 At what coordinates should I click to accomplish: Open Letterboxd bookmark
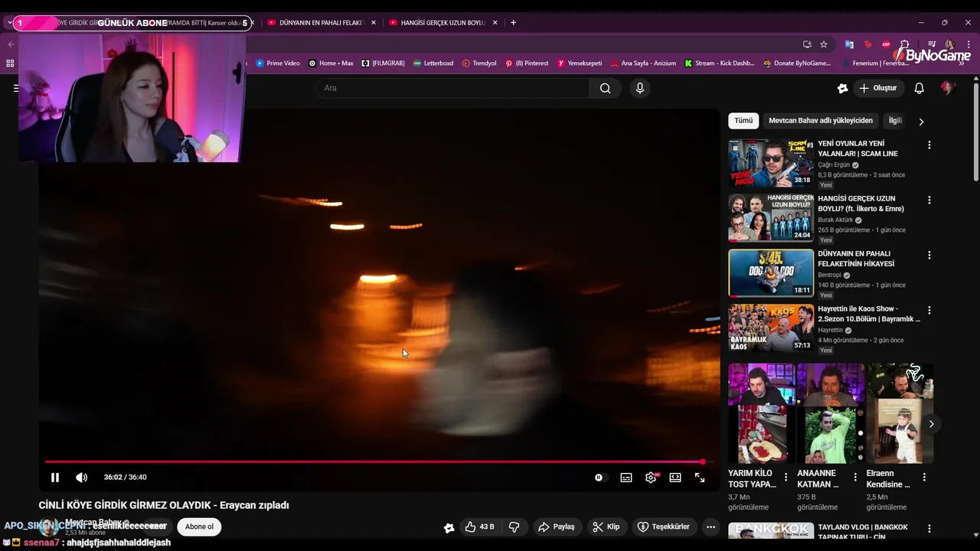433,64
